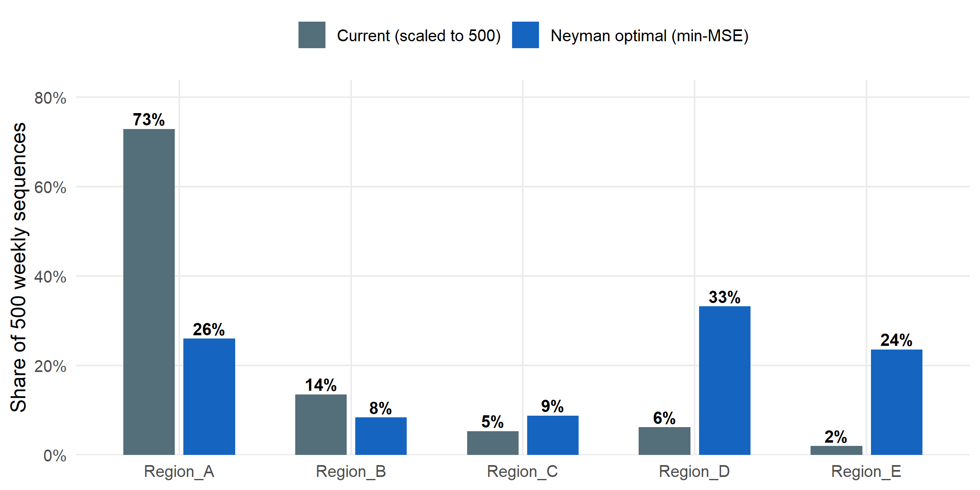
Task: Select the Region_C x-axis label
Action: pos(522,472)
